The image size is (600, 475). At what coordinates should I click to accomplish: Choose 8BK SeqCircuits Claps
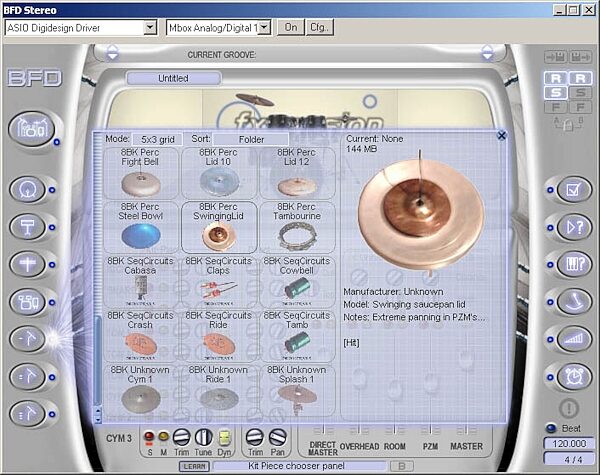[x=218, y=282]
